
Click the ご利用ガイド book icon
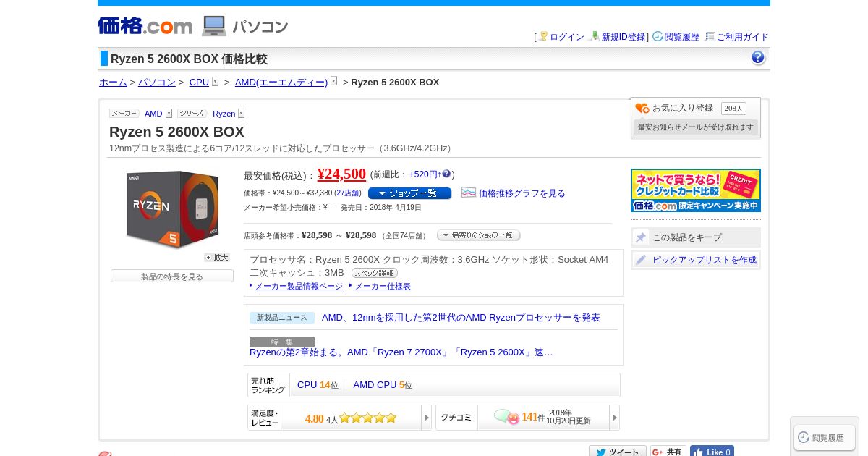tap(710, 36)
